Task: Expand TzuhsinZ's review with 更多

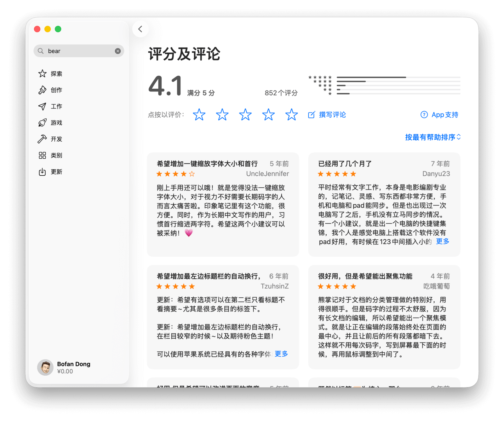Action: point(281,354)
